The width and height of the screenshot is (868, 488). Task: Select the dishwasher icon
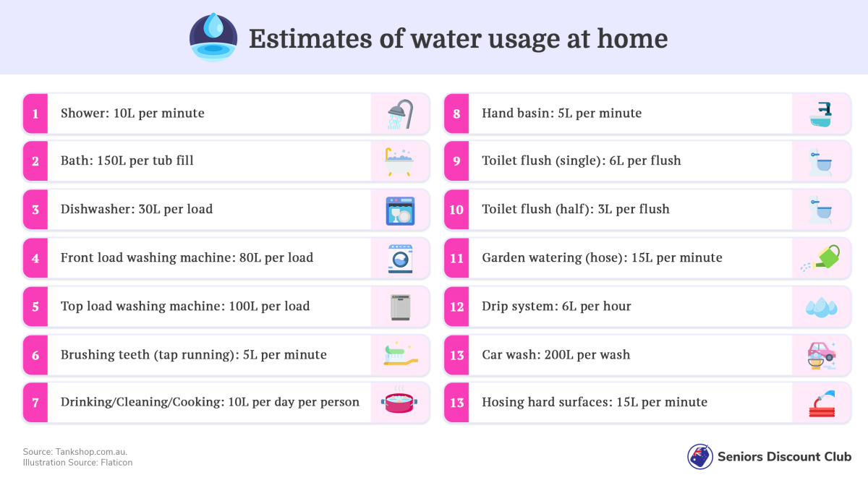coord(400,210)
